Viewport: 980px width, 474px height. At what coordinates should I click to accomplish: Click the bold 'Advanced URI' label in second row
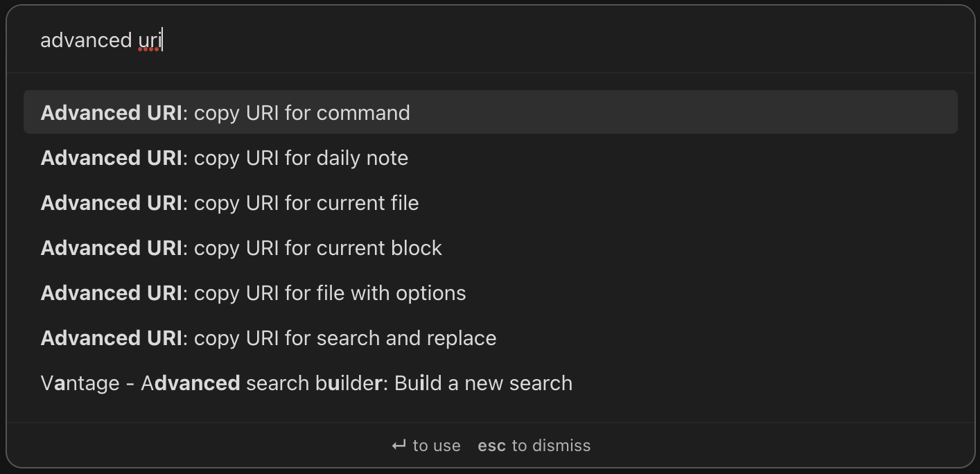[x=111, y=157]
